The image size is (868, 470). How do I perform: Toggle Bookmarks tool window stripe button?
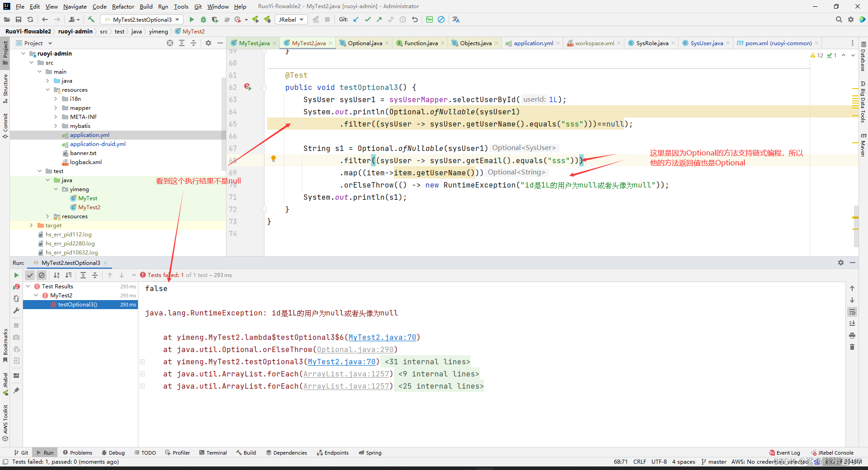(x=5, y=346)
